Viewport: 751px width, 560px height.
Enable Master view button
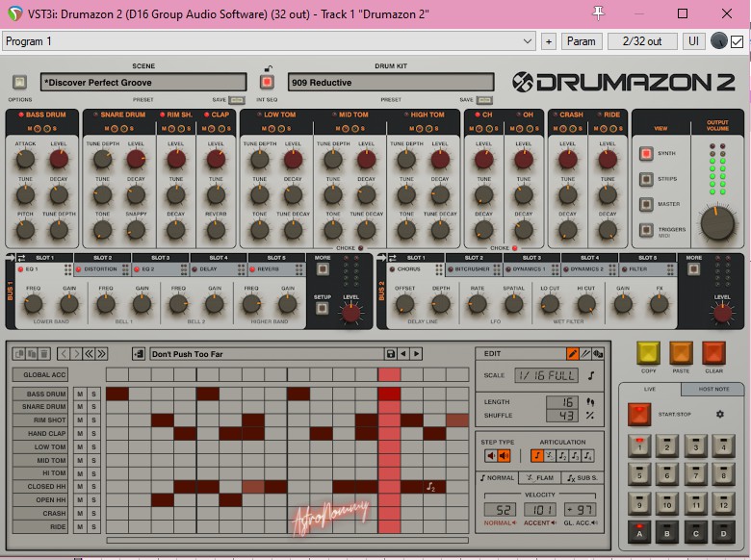click(x=646, y=204)
